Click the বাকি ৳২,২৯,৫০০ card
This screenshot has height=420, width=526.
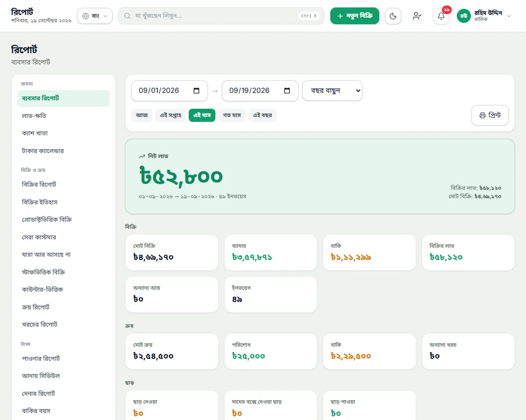(x=369, y=351)
